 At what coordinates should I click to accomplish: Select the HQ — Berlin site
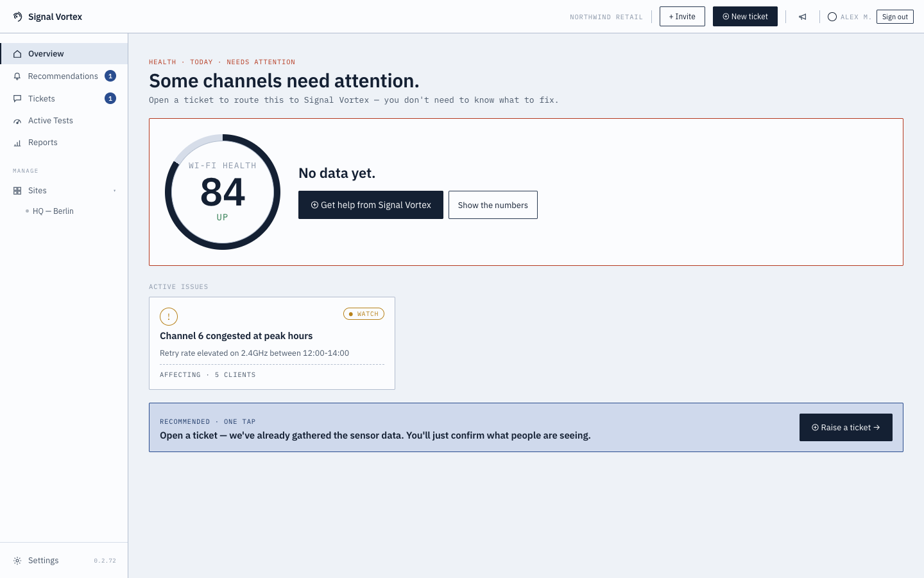coord(53,211)
